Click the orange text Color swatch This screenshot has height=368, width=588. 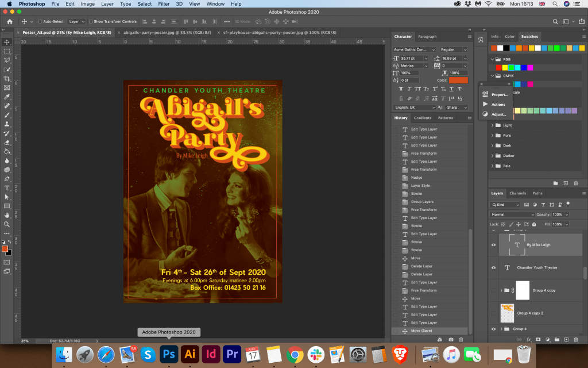[x=458, y=80]
